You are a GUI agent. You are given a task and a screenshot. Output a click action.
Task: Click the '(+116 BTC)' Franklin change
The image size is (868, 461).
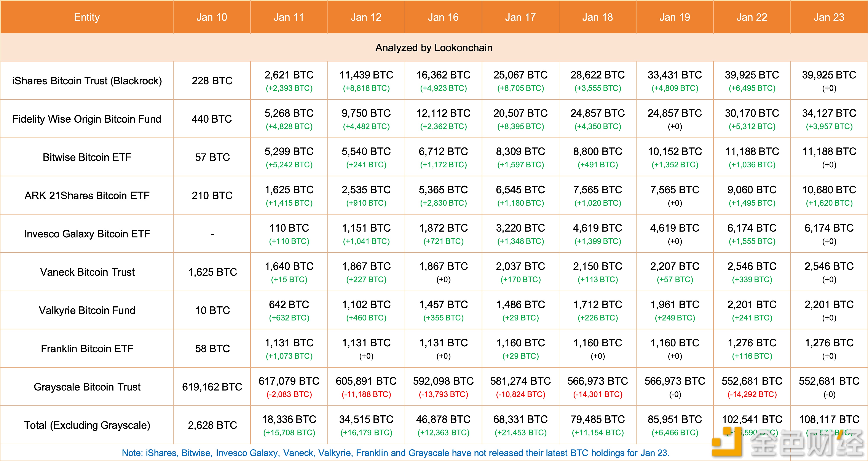pyautogui.click(x=752, y=356)
